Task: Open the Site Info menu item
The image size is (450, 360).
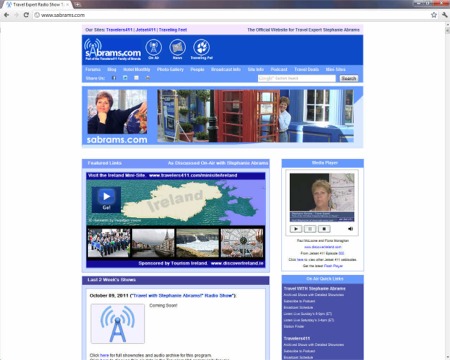Action: 256,69
